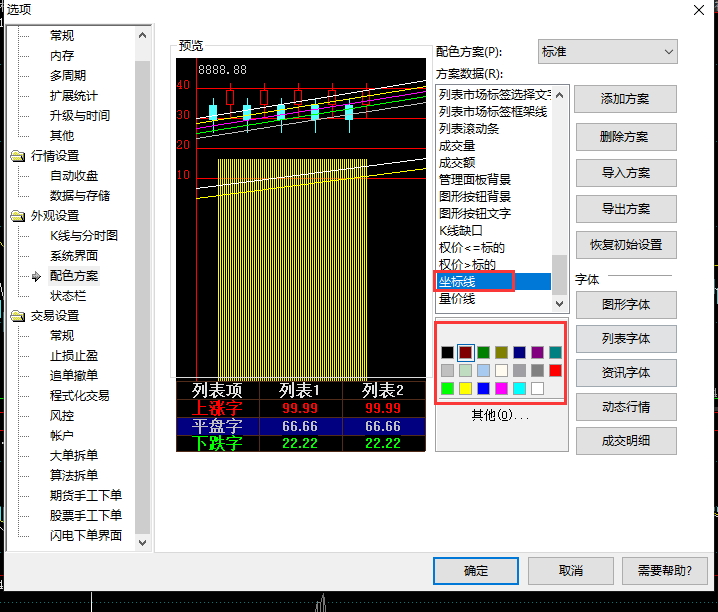Choose K线缺口 in the scheme data list
This screenshot has height=612, width=718.
(461, 231)
